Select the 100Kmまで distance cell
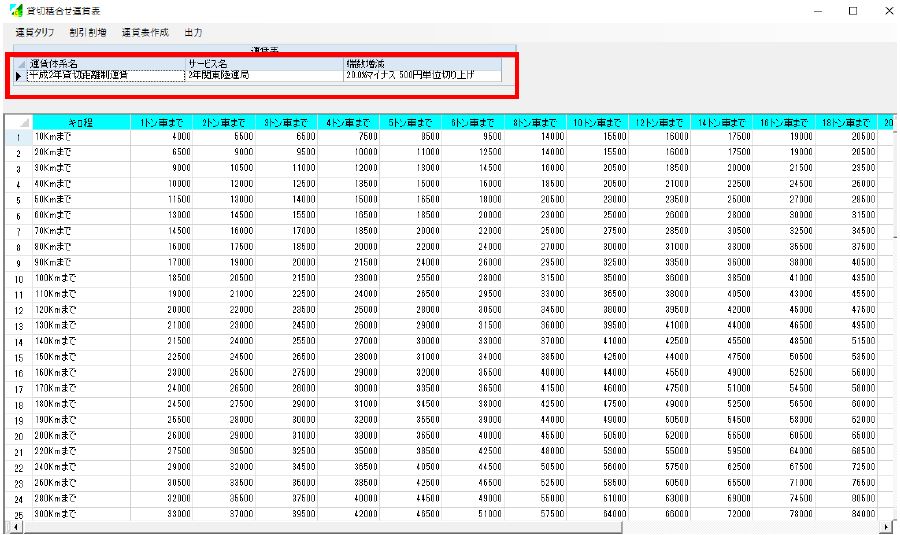 (x=82, y=278)
